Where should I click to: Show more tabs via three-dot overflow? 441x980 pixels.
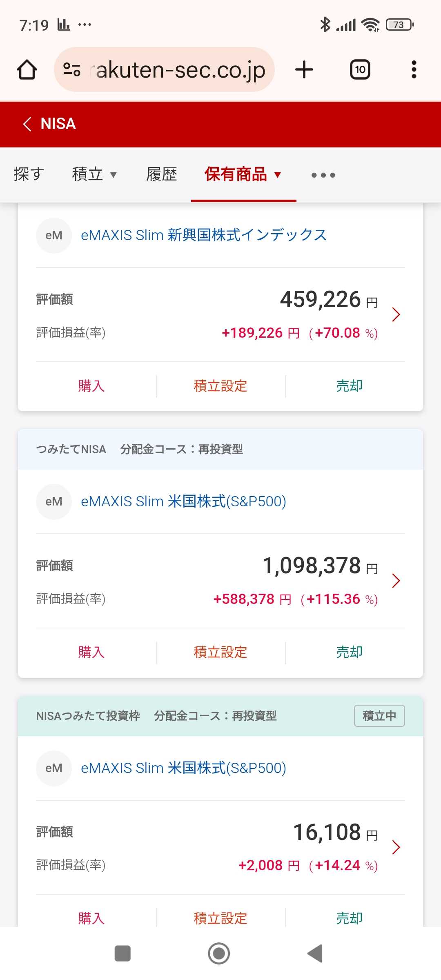click(x=323, y=175)
